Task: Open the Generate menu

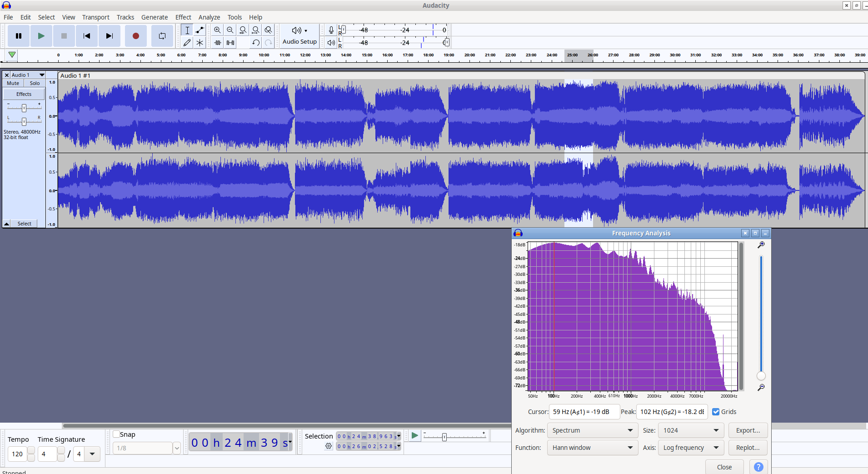Action: (155, 17)
